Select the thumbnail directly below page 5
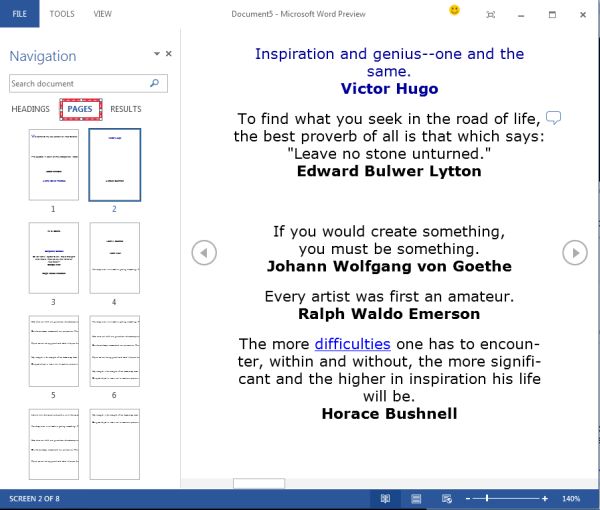This screenshot has width=600, height=510. click(x=54, y=444)
